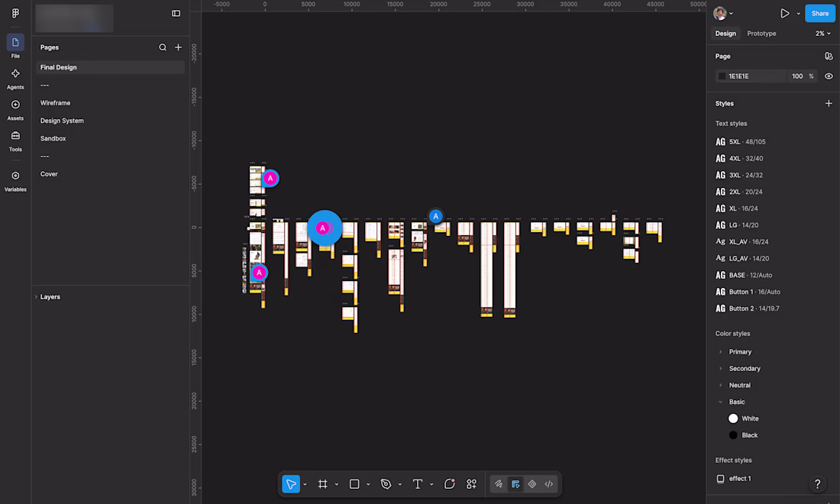Select the Text tool
This screenshot has height=504, width=840.
pyautogui.click(x=417, y=484)
